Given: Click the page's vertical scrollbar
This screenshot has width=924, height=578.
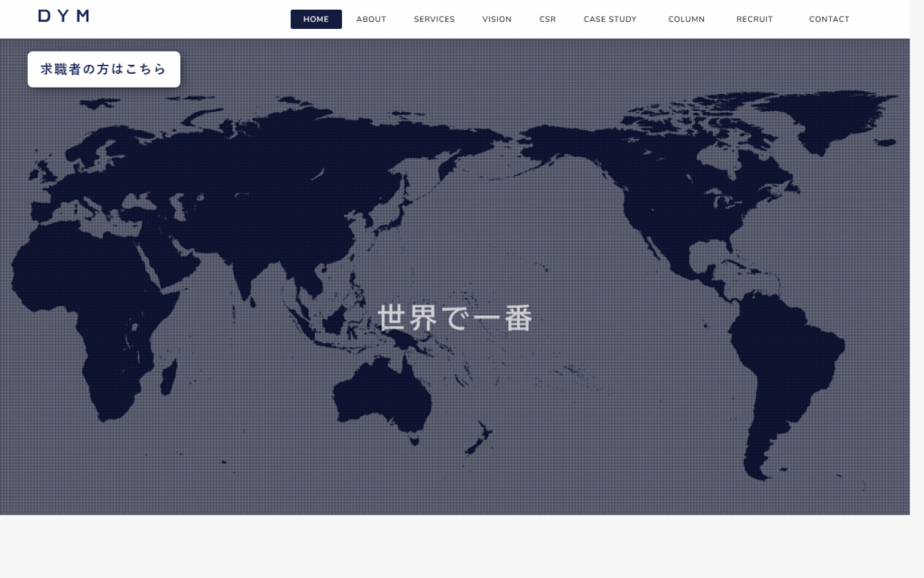Looking at the screenshot, I should pos(917,271).
